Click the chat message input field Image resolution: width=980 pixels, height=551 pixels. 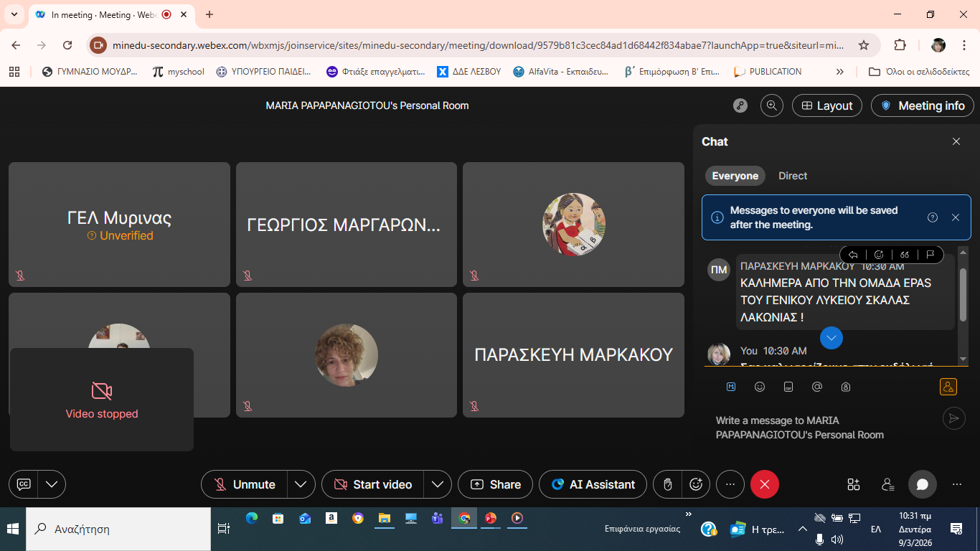click(818, 428)
